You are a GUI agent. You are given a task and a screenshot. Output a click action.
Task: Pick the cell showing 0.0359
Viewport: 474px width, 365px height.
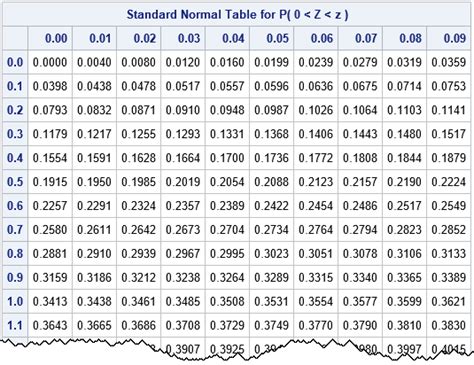pos(449,62)
